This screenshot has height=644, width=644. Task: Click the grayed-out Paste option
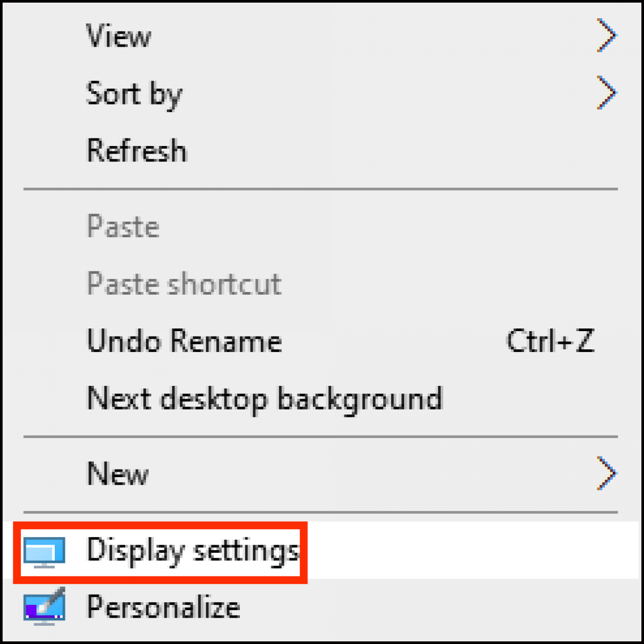point(122,227)
